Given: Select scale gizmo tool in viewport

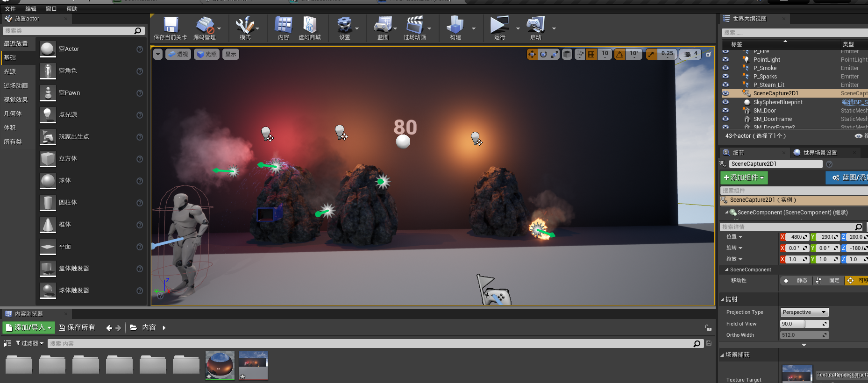Looking at the screenshot, I should [x=555, y=54].
